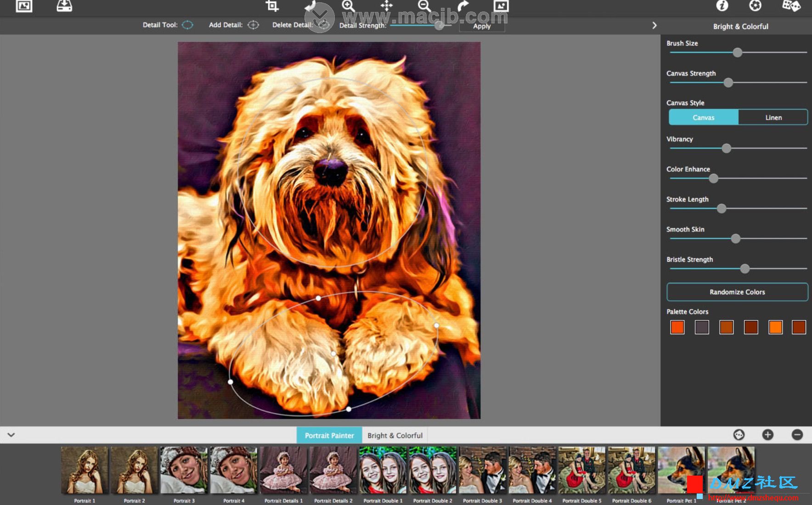Adjust the Color Enhance slider
Viewport: 812px width, 505px height.
coord(713,179)
